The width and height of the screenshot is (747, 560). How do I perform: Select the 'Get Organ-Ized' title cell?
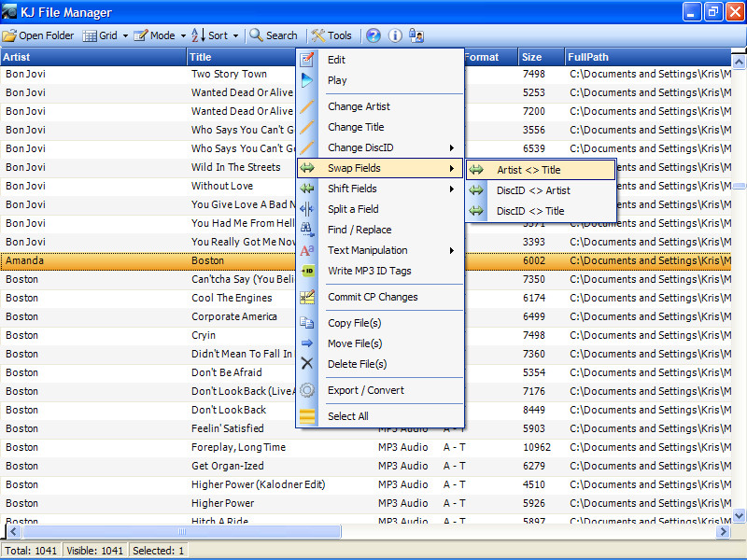point(227,466)
